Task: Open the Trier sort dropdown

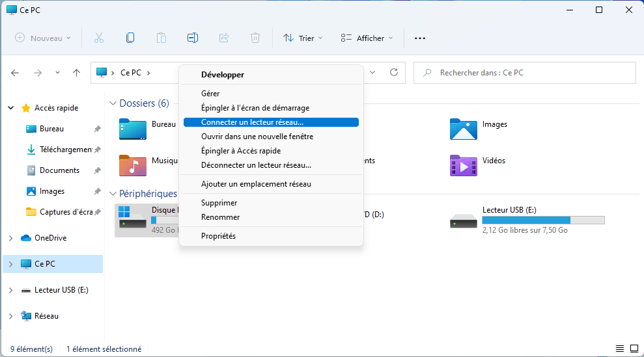Action: (x=303, y=38)
